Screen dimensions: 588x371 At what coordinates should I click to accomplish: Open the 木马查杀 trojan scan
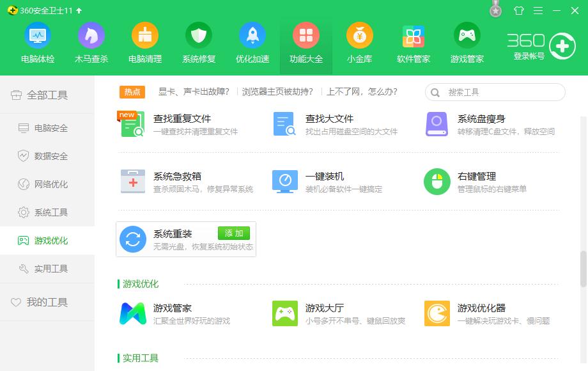click(x=91, y=42)
